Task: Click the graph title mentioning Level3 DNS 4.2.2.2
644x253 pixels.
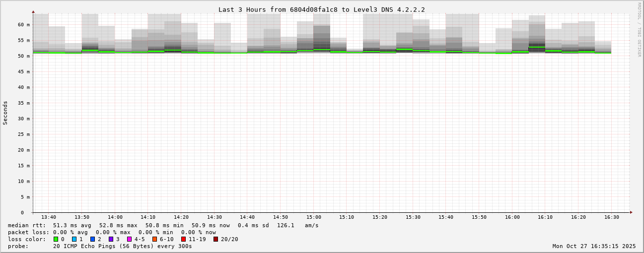Action: click(321, 9)
